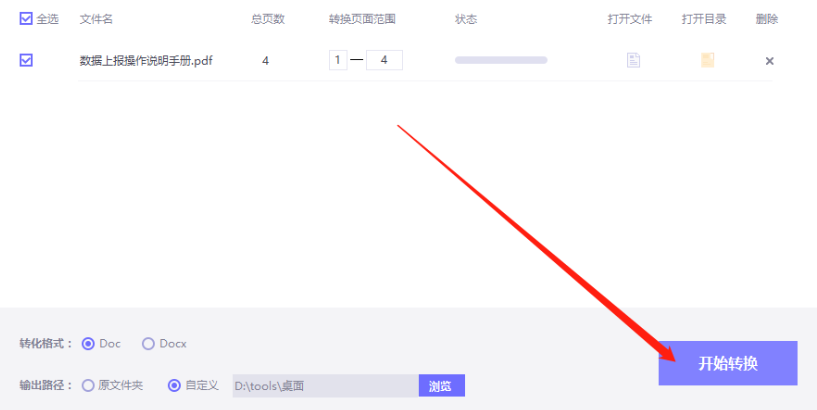The width and height of the screenshot is (817, 410).
Task: Click the 状态 column header
Action: coord(466,19)
